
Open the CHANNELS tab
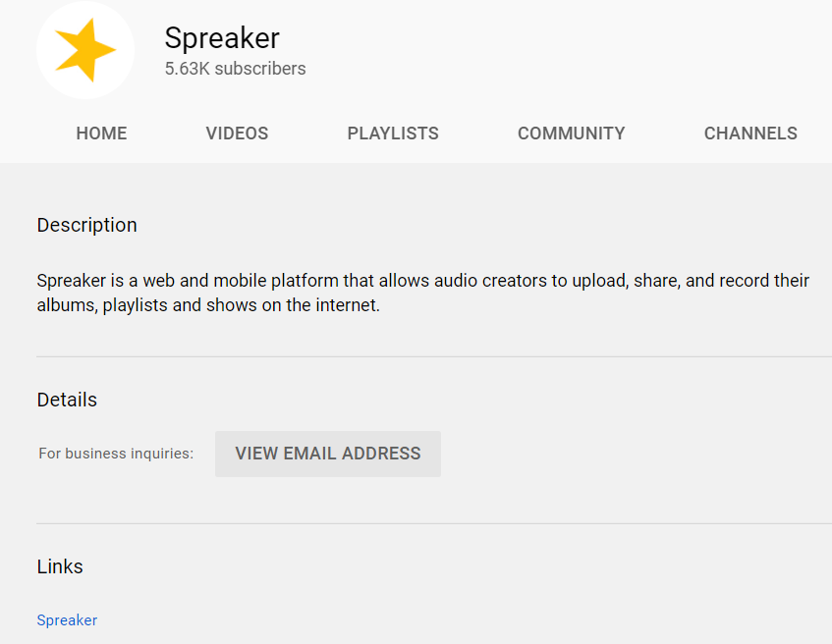point(750,134)
